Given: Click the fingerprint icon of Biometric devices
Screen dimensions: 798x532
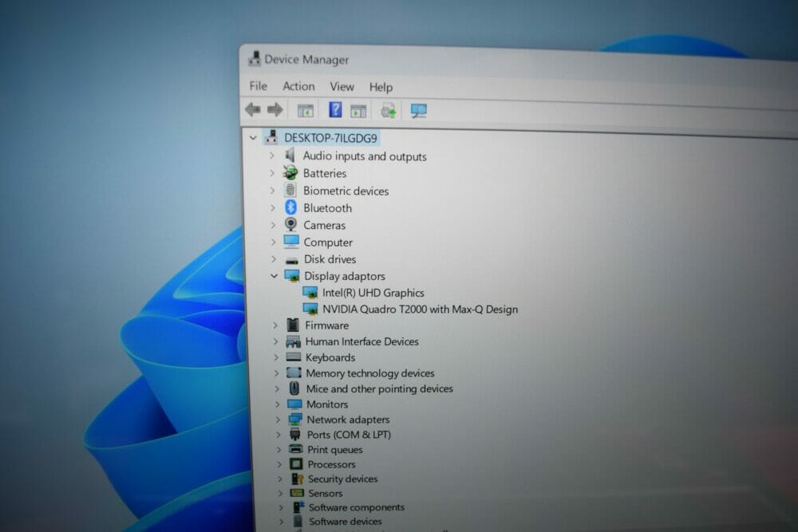Looking at the screenshot, I should coord(290,190).
